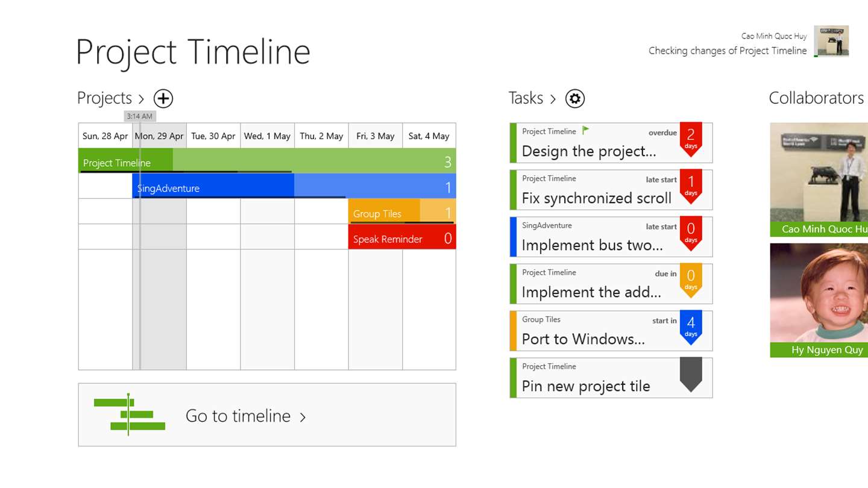Click the green flag on Design task
Screen dimensions: 868x488
pyautogui.click(x=586, y=130)
